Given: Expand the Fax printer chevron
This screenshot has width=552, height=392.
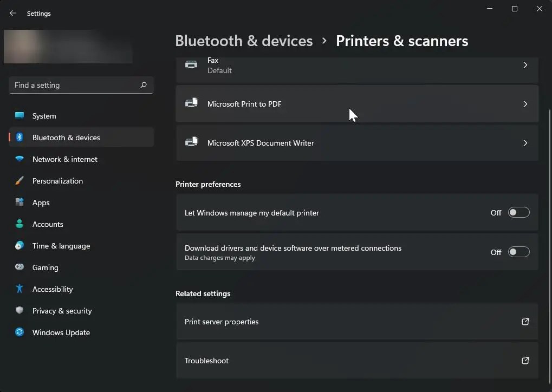Looking at the screenshot, I should pyautogui.click(x=525, y=65).
